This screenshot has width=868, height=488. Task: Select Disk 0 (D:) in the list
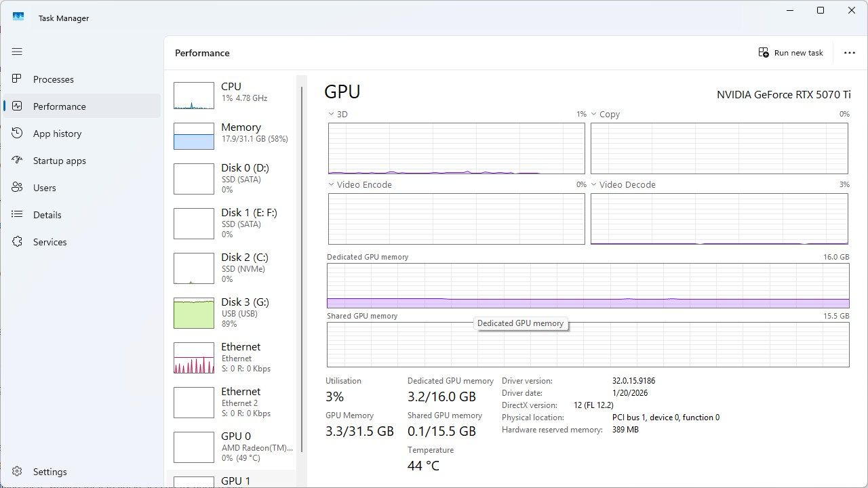(231, 179)
